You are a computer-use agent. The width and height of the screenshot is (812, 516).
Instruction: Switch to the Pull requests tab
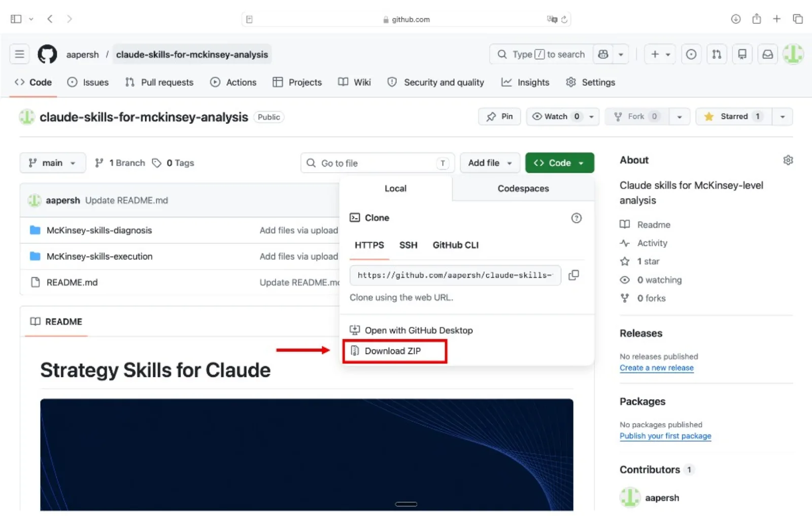coord(159,82)
